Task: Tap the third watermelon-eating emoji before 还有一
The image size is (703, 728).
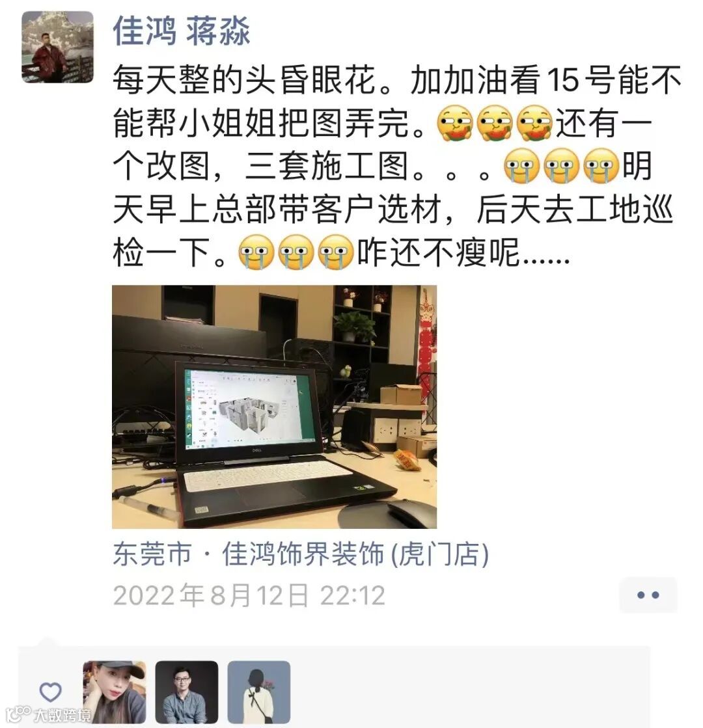Action: 535,124
